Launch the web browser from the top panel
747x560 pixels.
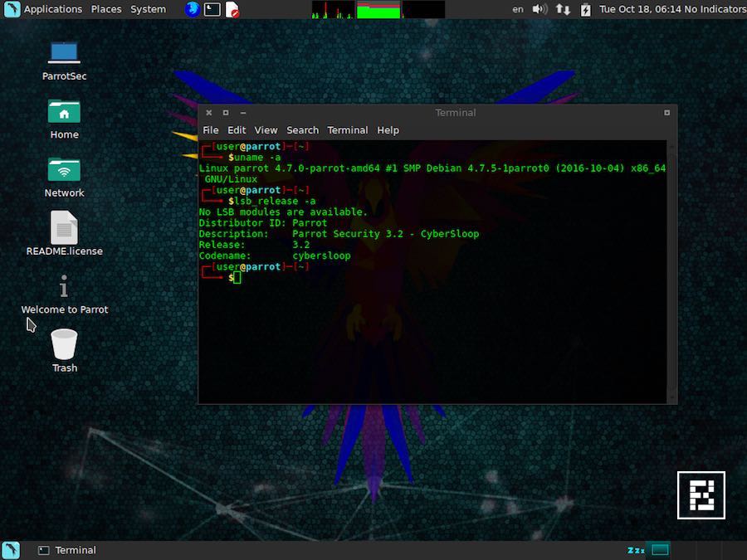coord(193,9)
